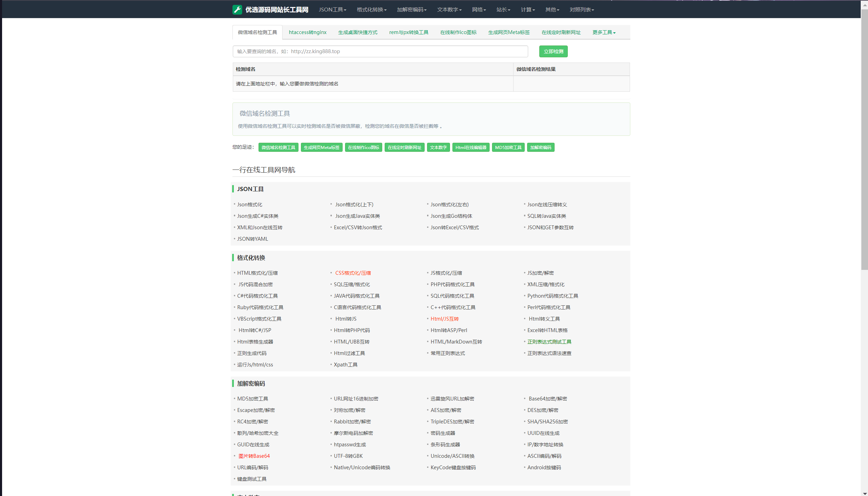
Task: Select Html/JS互转 tool
Action: pyautogui.click(x=445, y=319)
